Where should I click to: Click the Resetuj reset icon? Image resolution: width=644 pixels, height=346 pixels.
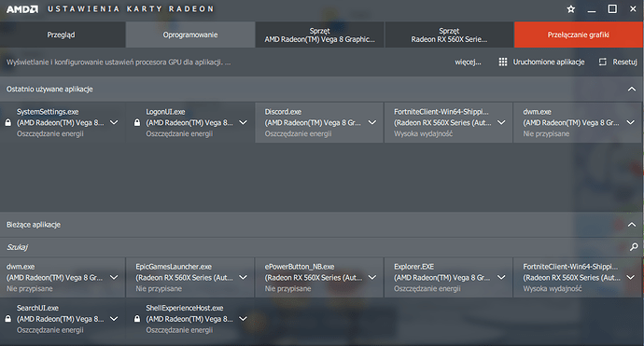[x=603, y=62]
